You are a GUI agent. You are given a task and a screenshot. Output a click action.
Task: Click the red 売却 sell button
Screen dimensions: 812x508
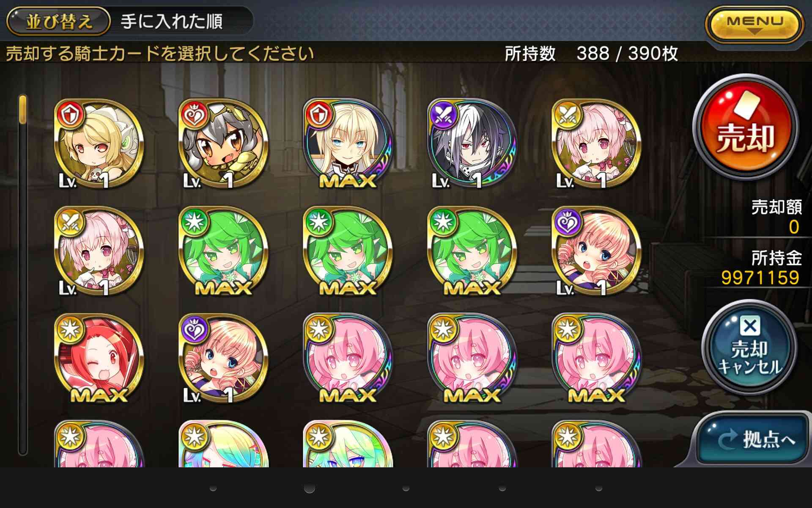[x=746, y=127]
